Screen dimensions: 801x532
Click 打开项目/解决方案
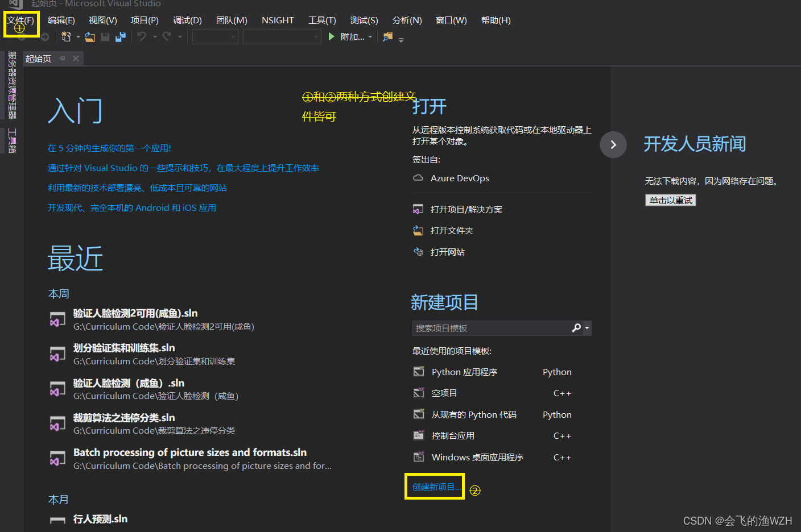(x=466, y=210)
